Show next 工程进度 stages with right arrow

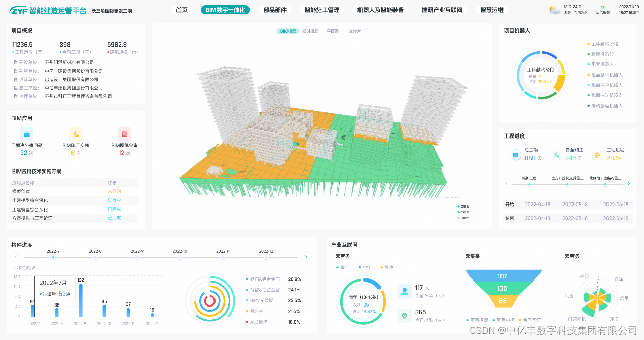(x=629, y=183)
